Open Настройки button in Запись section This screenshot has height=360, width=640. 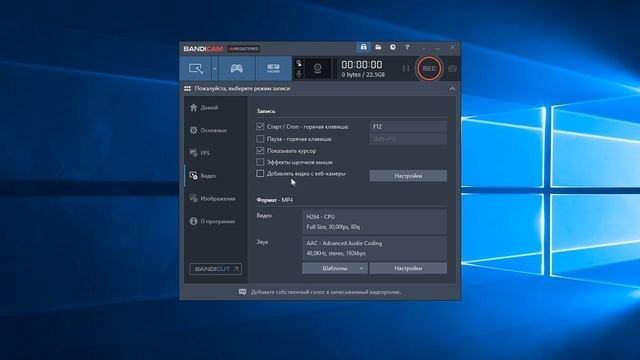click(x=408, y=176)
